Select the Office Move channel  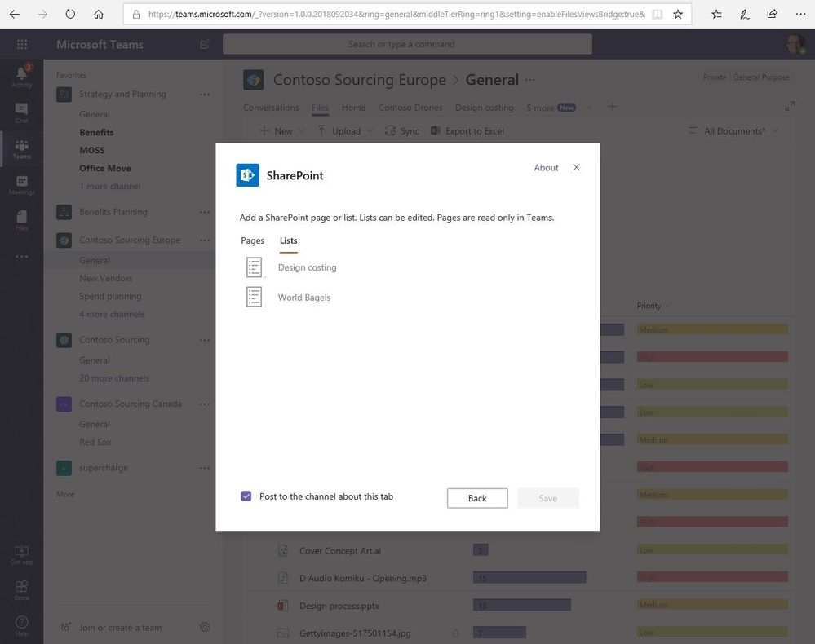point(105,168)
